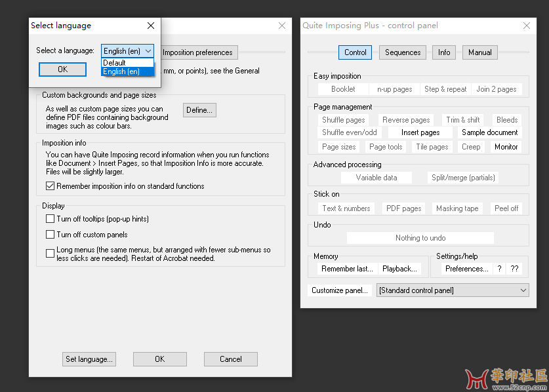The width and height of the screenshot is (549, 392).
Task: Open the Sample document function
Action: 489,132
